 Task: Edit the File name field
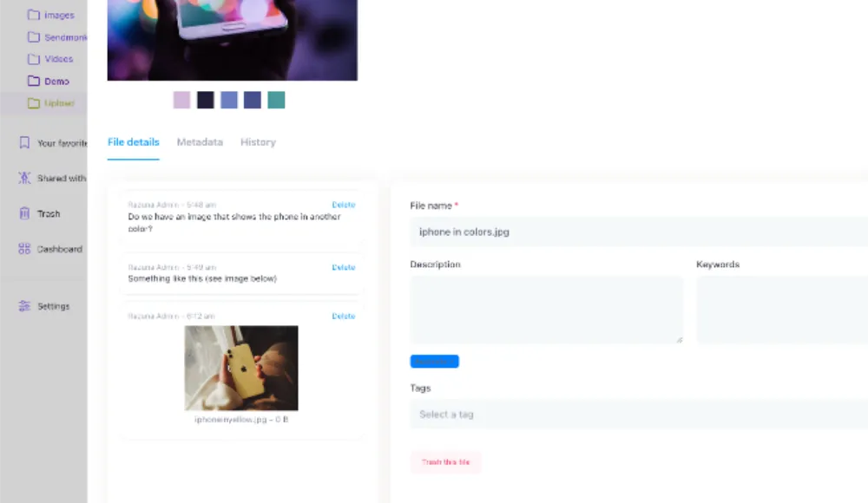(x=639, y=232)
